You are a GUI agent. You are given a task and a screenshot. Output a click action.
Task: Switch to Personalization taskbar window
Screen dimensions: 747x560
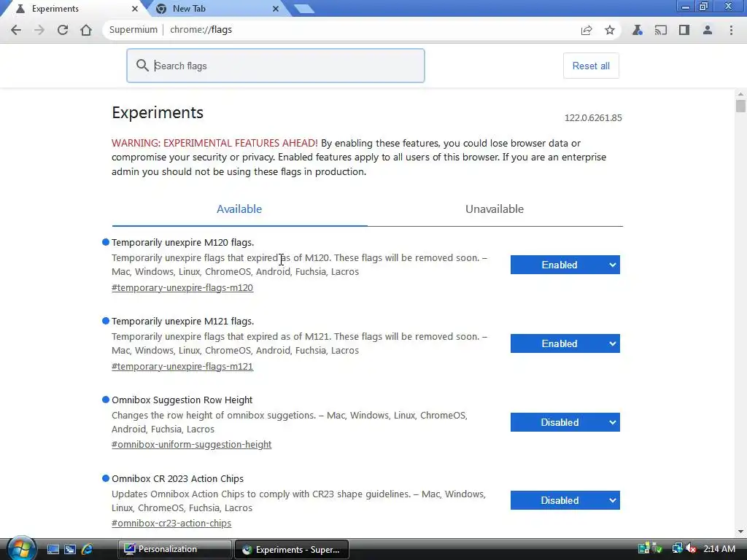click(x=174, y=549)
